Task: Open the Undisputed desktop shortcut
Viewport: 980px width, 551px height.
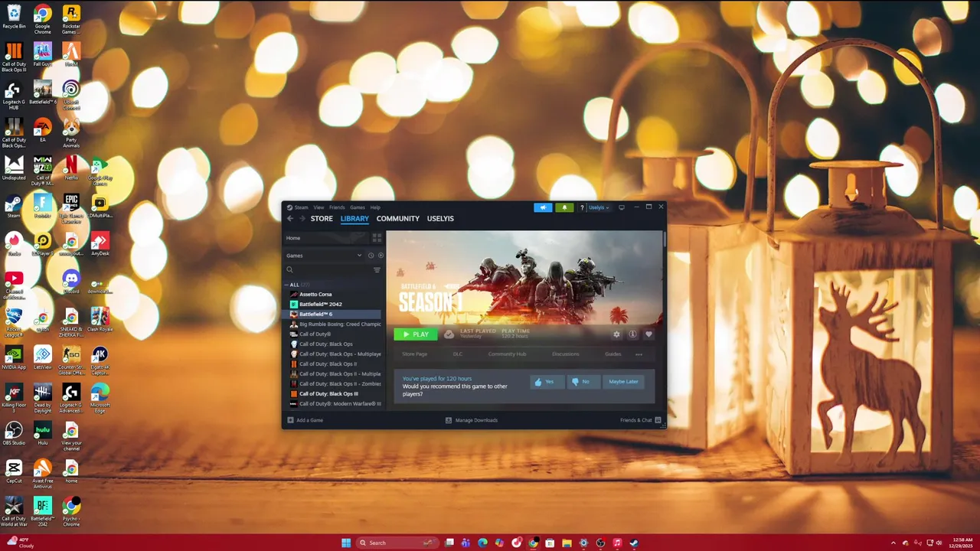Action: [14, 168]
